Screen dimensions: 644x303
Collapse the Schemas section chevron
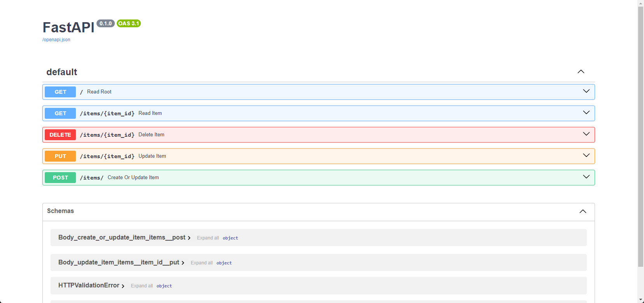coord(583,211)
